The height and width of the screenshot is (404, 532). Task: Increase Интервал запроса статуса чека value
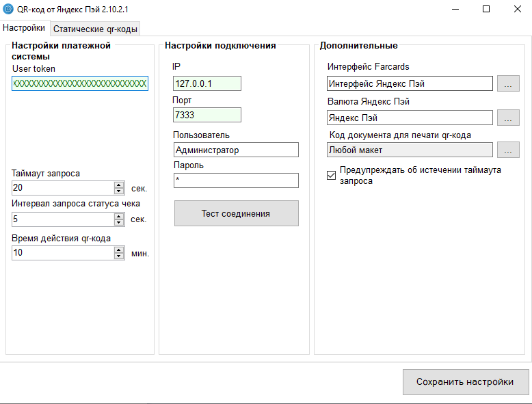tap(119, 216)
